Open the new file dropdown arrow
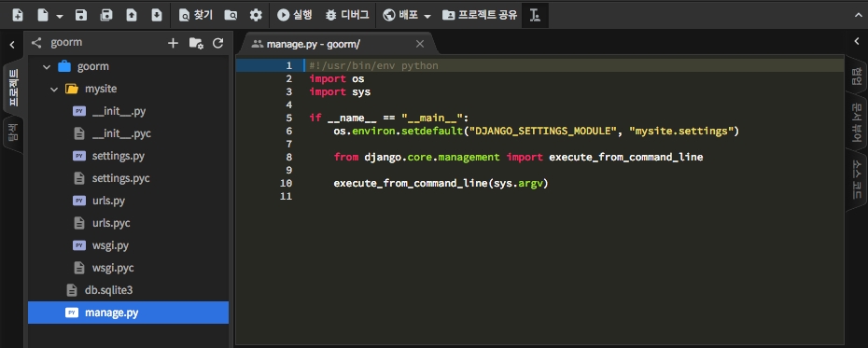 (59, 16)
